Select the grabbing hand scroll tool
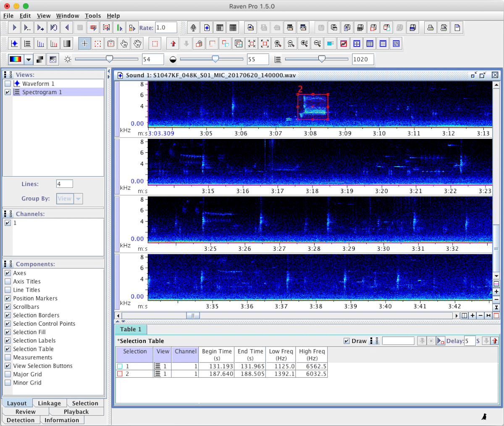The height and width of the screenshot is (426, 504). click(137, 44)
